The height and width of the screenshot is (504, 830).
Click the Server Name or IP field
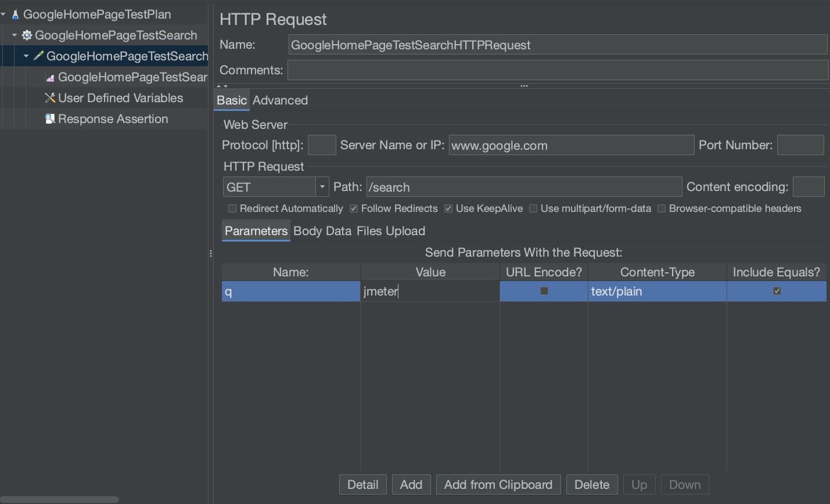tap(571, 145)
